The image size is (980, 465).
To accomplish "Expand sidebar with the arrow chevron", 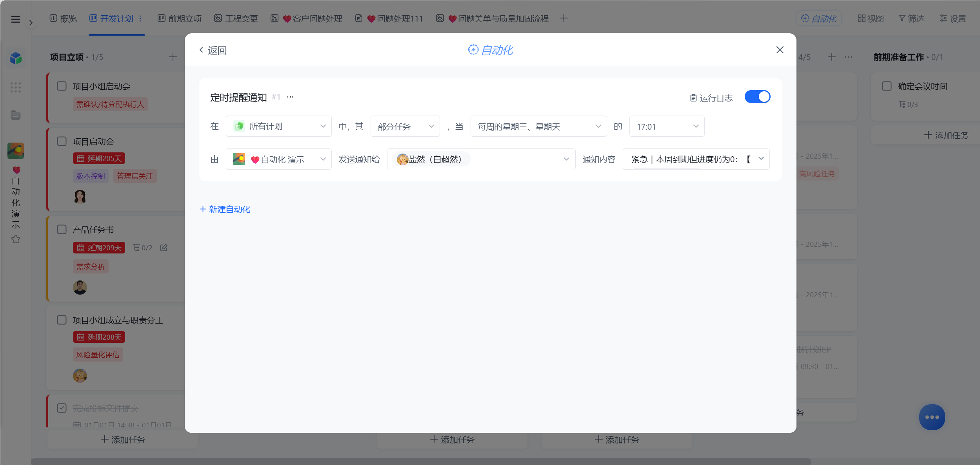I will (31, 23).
